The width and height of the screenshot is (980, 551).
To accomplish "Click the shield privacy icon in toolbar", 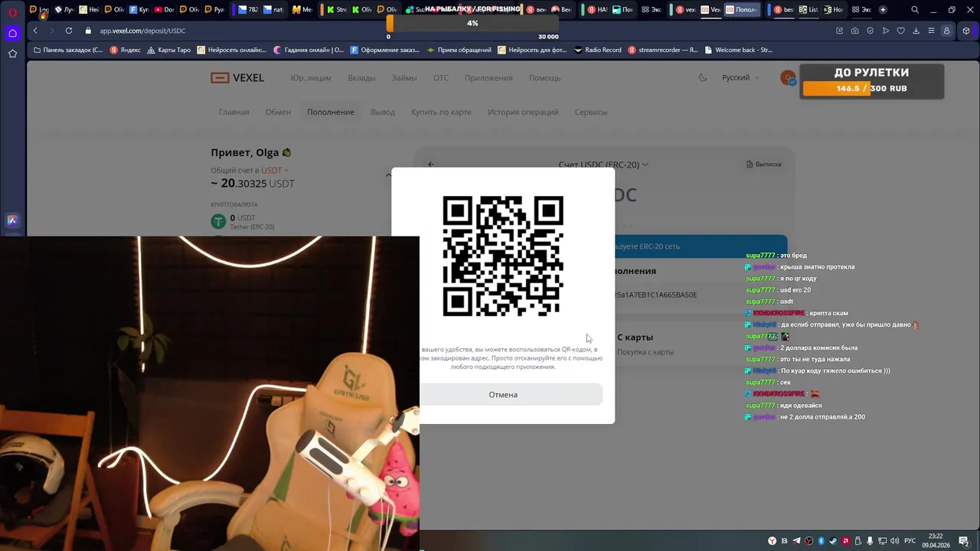I will point(870,31).
